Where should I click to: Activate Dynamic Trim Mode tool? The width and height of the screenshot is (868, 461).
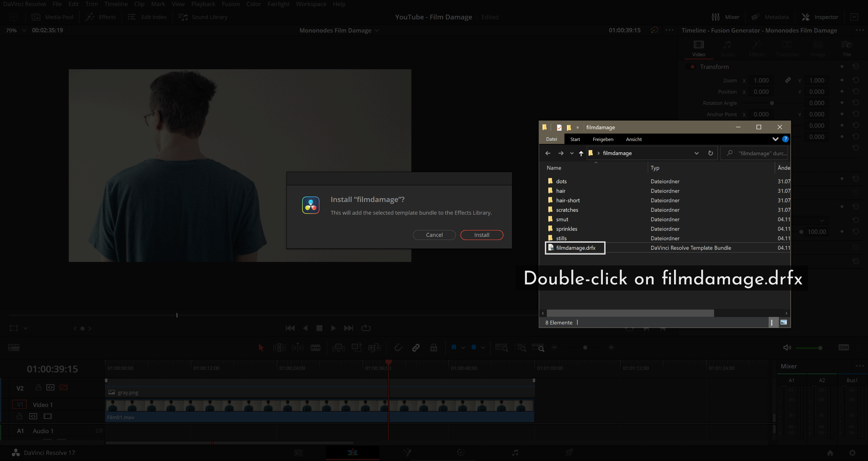pos(297,347)
